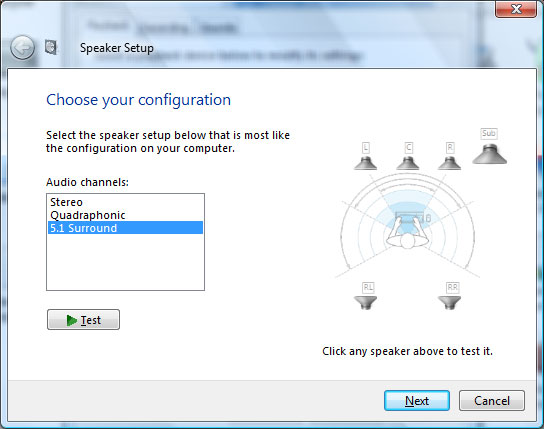This screenshot has height=429, width=544.
Task: Test the front left (L) speaker
Action: tap(365, 163)
